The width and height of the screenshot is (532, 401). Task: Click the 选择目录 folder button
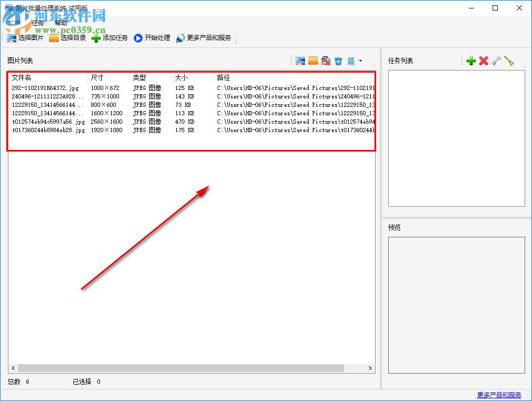(x=67, y=38)
